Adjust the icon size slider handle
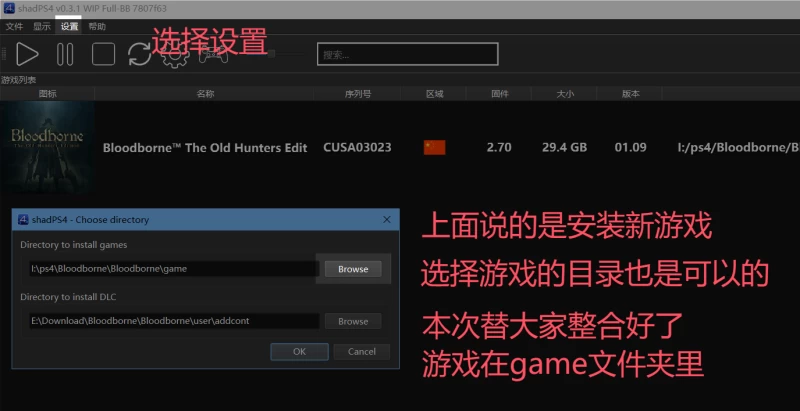The image size is (800, 411). point(271,54)
